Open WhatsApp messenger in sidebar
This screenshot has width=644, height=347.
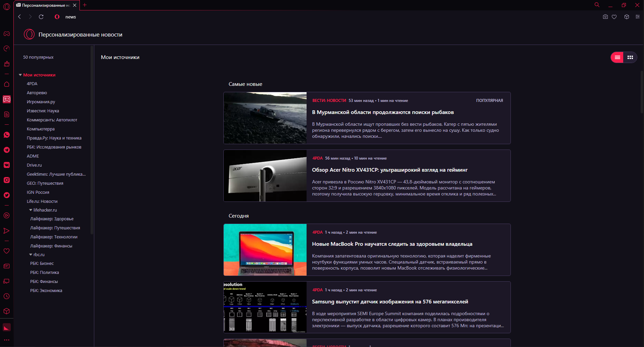pos(7,135)
